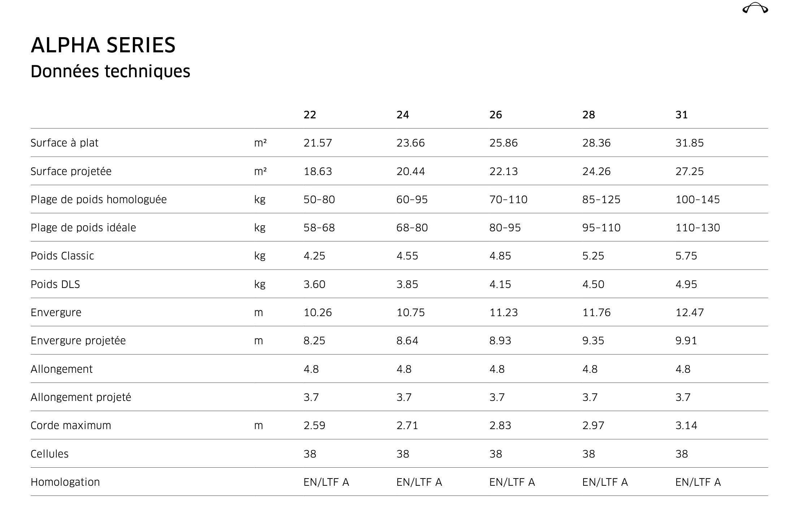Viewport: 812px width, 524px height.
Task: Click the 21.57 surface value
Action: pyautogui.click(x=318, y=143)
